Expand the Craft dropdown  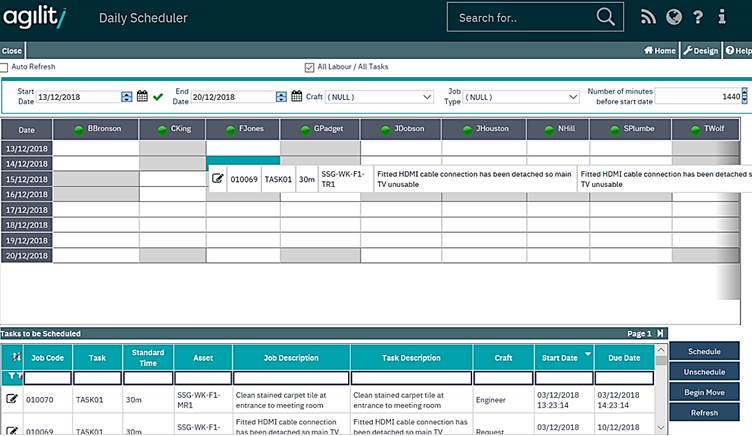click(425, 97)
